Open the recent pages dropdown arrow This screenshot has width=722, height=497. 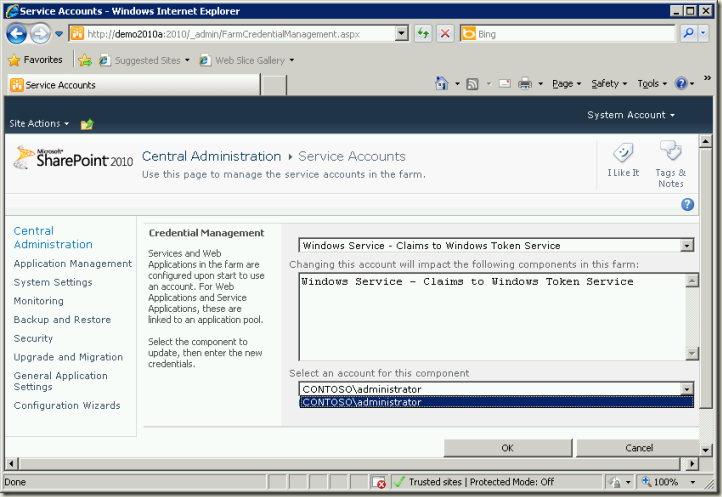[x=59, y=34]
